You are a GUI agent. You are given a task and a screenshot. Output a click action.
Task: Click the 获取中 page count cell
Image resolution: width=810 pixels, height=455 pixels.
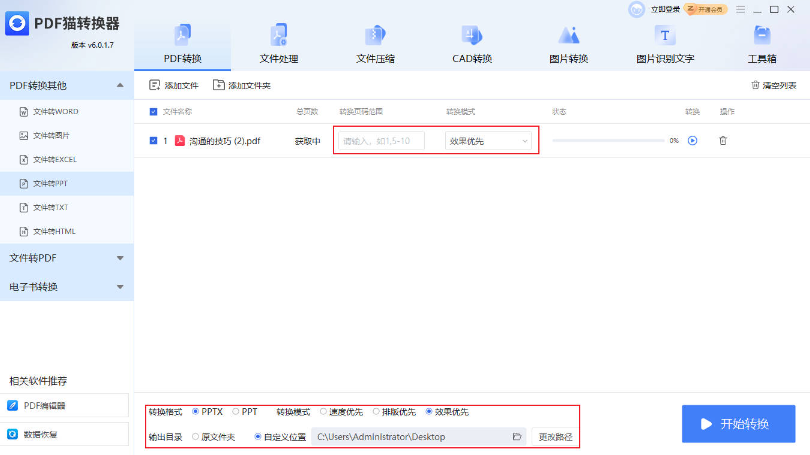click(x=307, y=141)
